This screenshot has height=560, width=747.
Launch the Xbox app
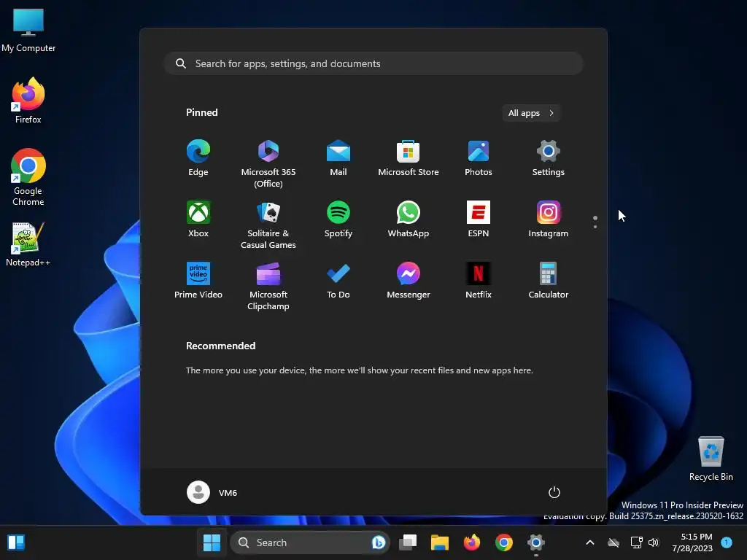click(x=198, y=219)
